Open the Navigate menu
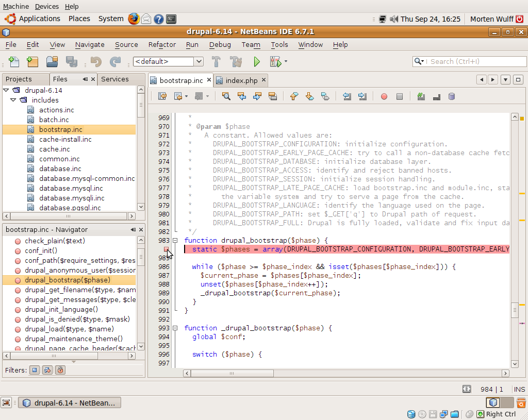528x420 pixels. [90, 44]
